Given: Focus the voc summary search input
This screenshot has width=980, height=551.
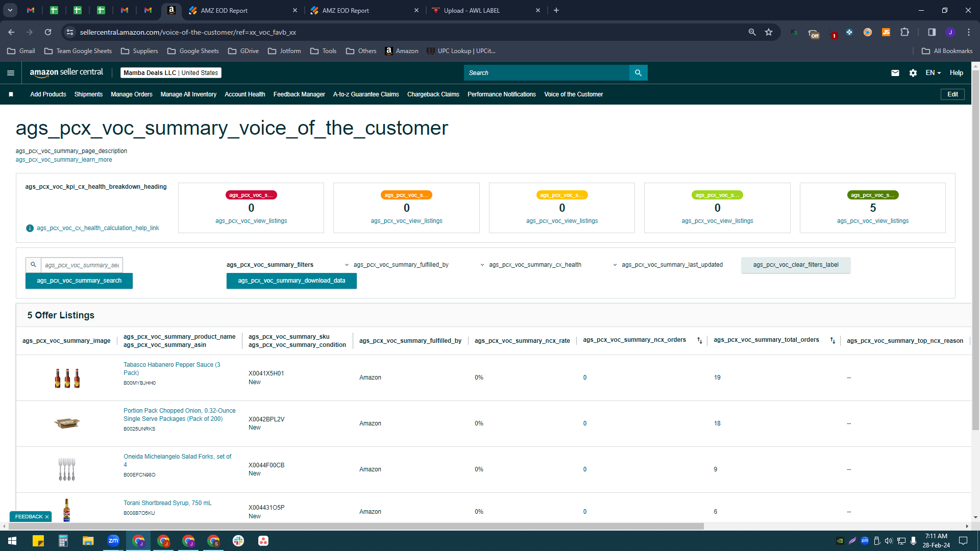Looking at the screenshot, I should pyautogui.click(x=82, y=265).
